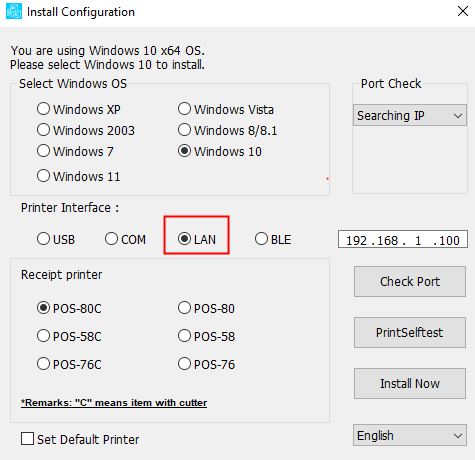Viewport: 475px width, 460px height.
Task: Click the Install Now button
Action: click(410, 384)
